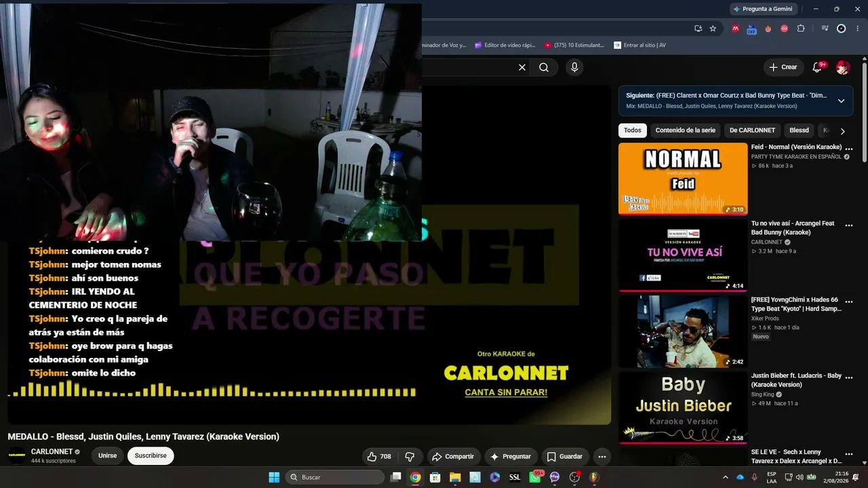
Task: Open WhatsApp from the taskbar
Action: (535, 477)
